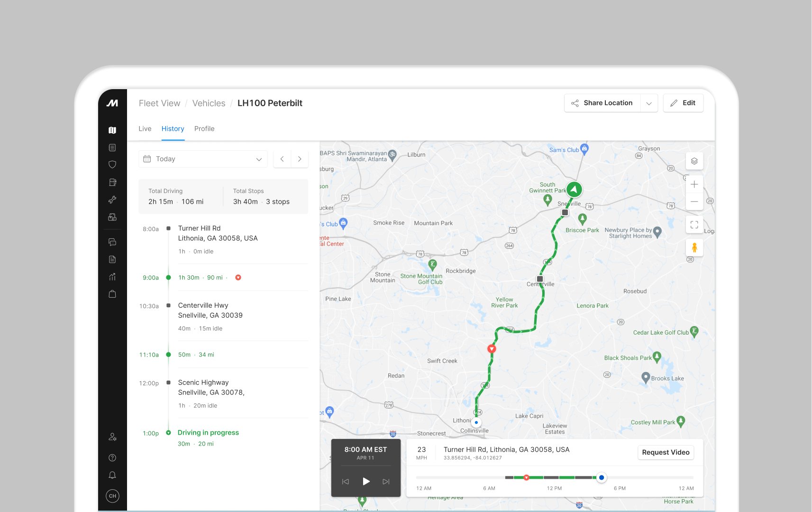Screen dimensions: 812x512
Task: Open notifications bell in sidebar
Action: click(112, 475)
